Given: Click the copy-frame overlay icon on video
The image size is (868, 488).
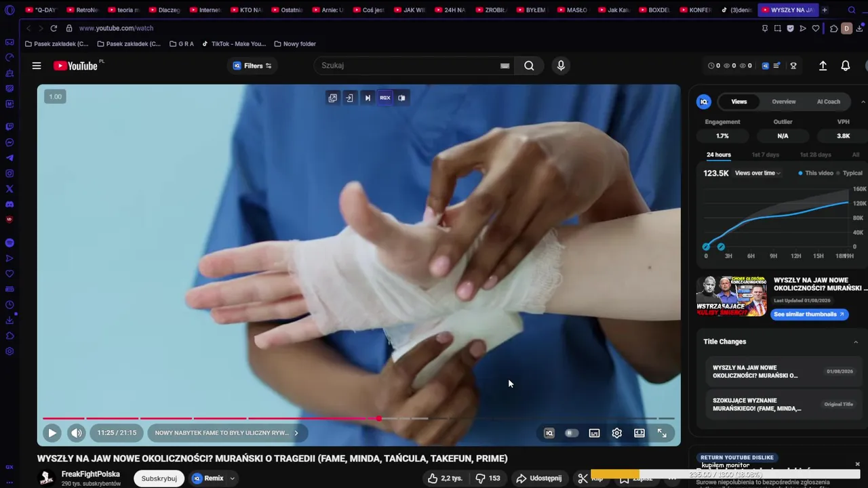Looking at the screenshot, I should pos(332,98).
